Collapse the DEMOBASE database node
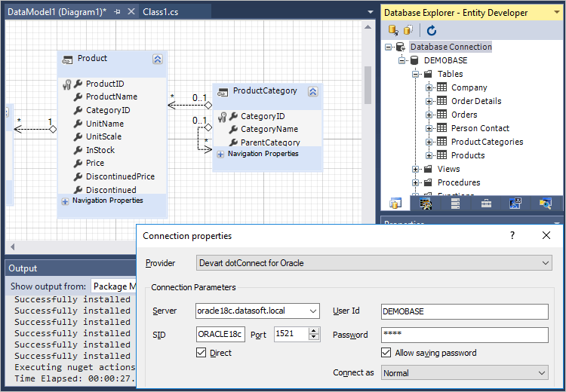This screenshot has height=392, width=566. click(401, 60)
